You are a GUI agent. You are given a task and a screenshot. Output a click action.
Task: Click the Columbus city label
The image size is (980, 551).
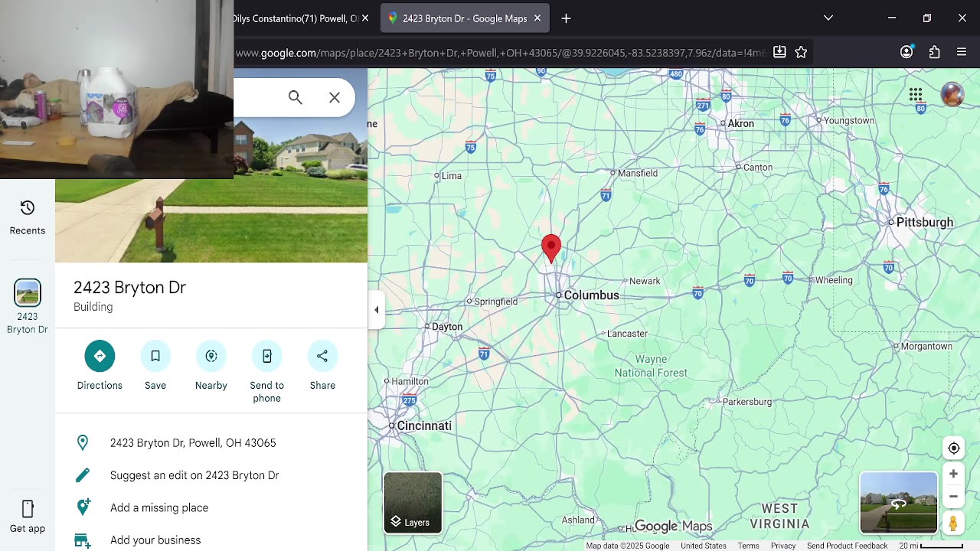point(591,295)
